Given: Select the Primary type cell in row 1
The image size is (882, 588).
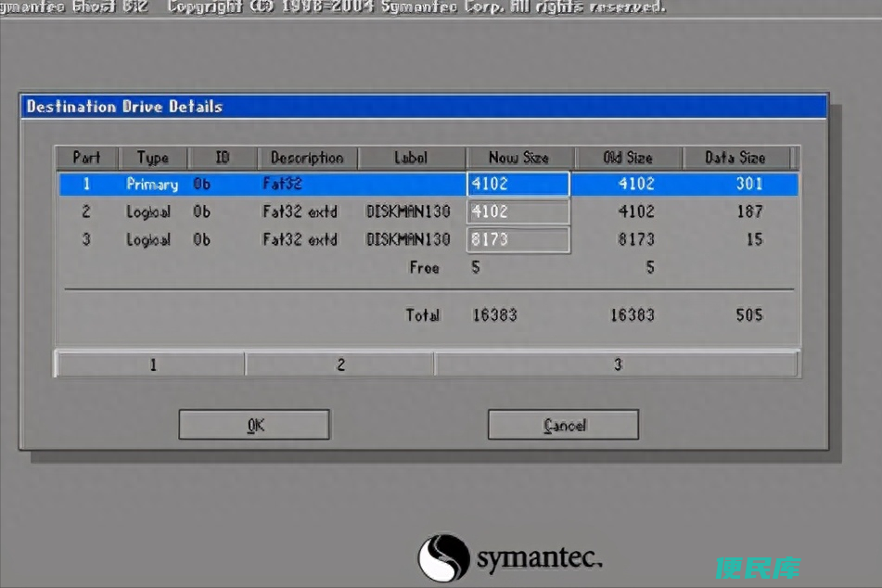Looking at the screenshot, I should [152, 185].
